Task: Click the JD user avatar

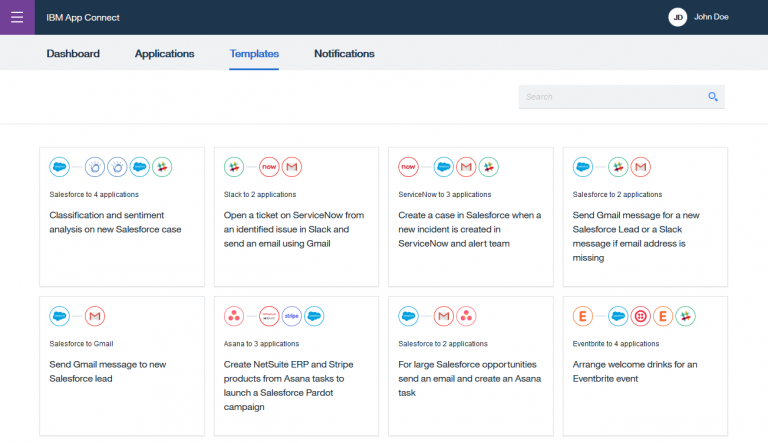Action: coord(677,17)
